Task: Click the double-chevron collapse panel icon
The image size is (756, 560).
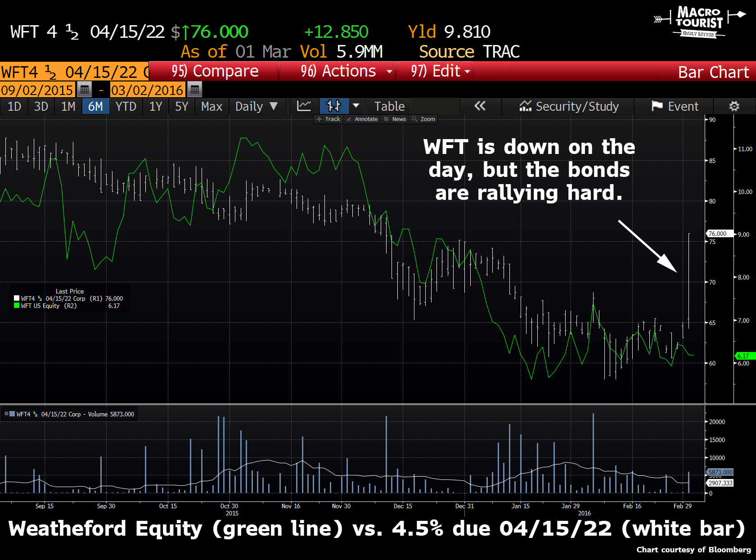Action: 480,106
